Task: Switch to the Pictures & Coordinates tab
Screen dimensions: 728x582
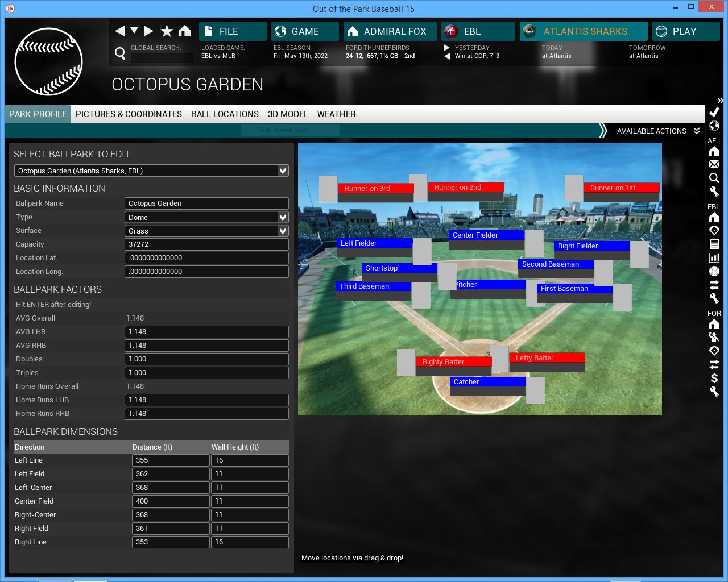Action: [x=129, y=114]
